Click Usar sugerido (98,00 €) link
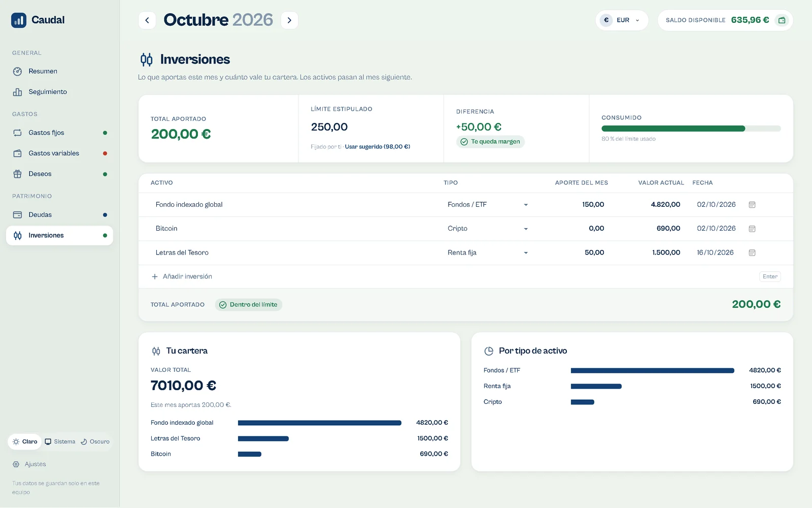The width and height of the screenshot is (812, 508). pos(378,147)
